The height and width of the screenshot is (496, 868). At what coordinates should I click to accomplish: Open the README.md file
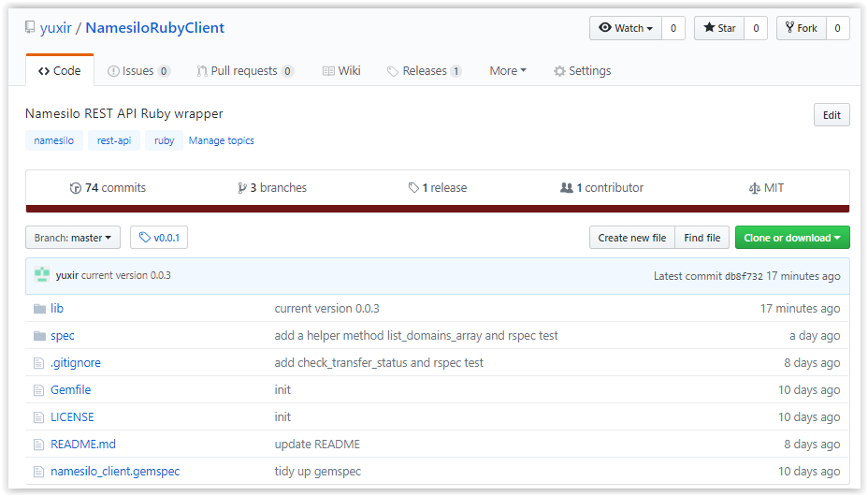[83, 444]
